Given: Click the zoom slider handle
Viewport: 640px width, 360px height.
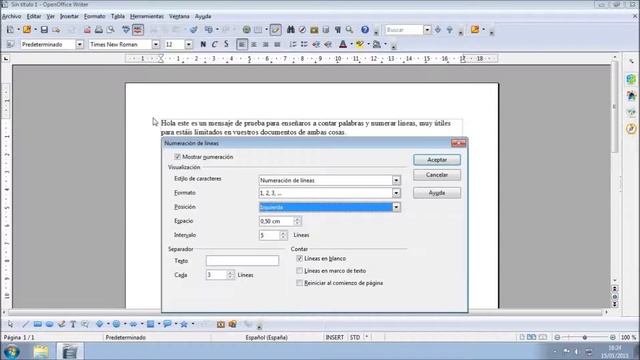Looking at the screenshot, I should click(584, 338).
